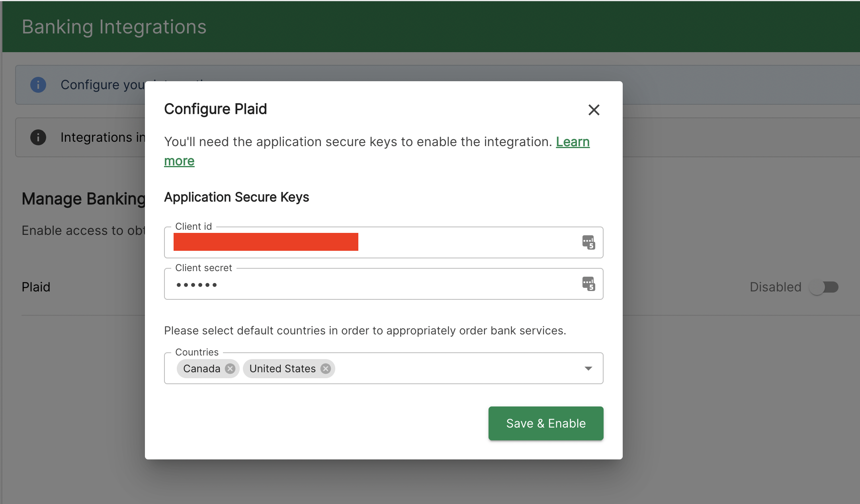Open the Learn more link

tap(573, 142)
